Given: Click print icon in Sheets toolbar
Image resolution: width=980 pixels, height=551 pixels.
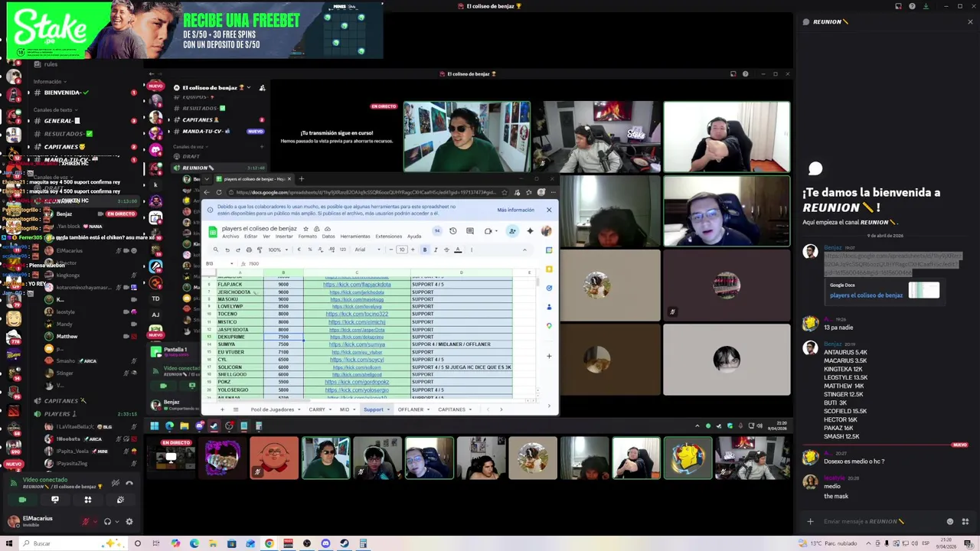Looking at the screenshot, I should tap(248, 249).
